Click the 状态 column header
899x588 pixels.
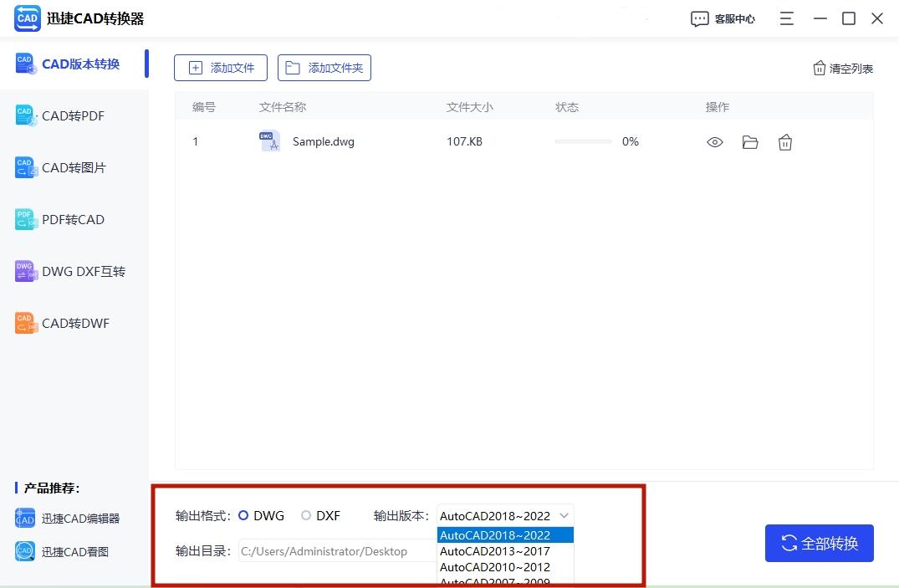coord(567,107)
